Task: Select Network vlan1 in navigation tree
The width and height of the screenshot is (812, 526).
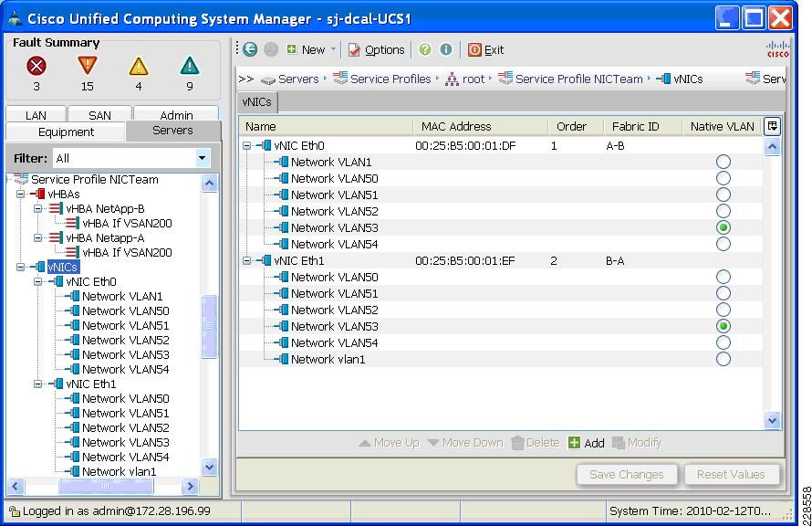Action: coord(120,471)
